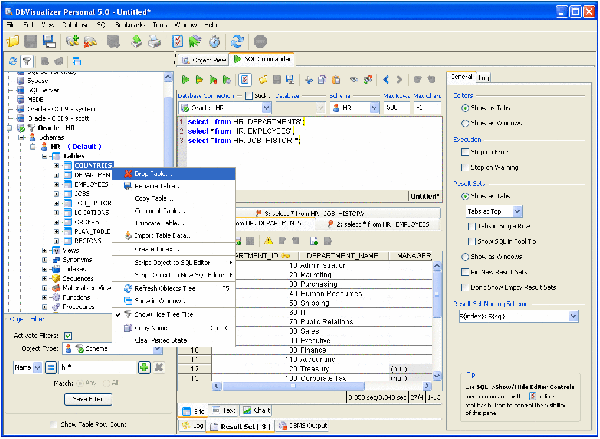Viewport: 600px width, 439px height.
Task: Expand the Views tree node
Action: [x=43, y=250]
